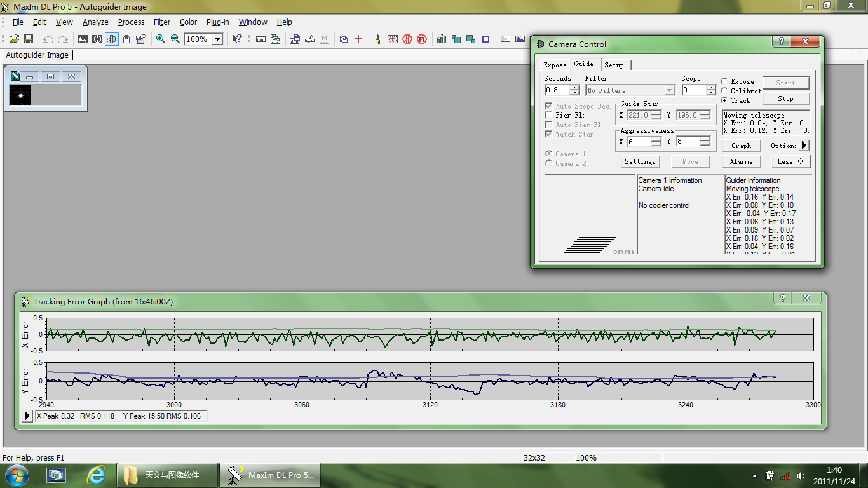Screen dimensions: 868x488
Task: Open context help in Tracking Error Graph window
Action: tap(783, 298)
